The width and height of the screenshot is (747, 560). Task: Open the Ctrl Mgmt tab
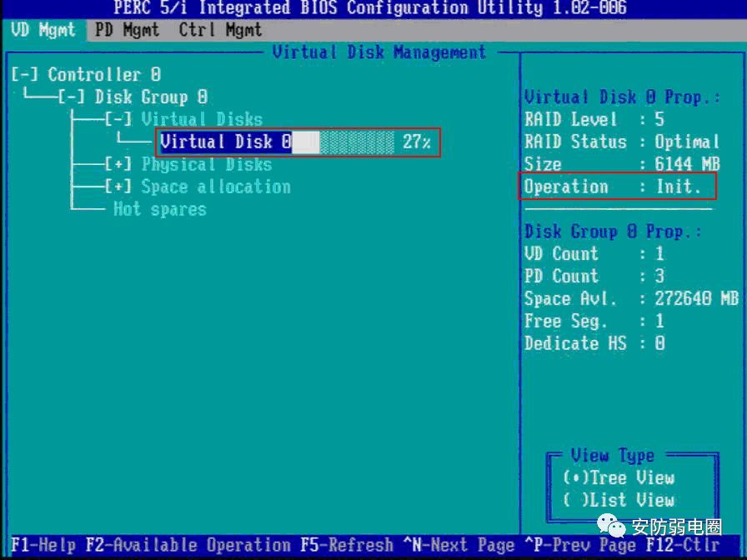tap(221, 31)
